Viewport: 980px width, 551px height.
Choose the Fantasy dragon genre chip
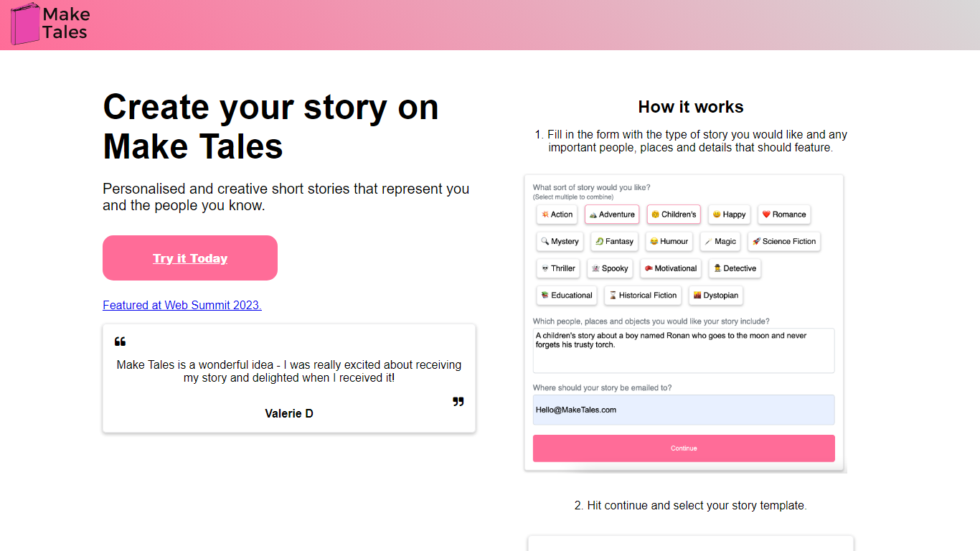click(x=614, y=242)
